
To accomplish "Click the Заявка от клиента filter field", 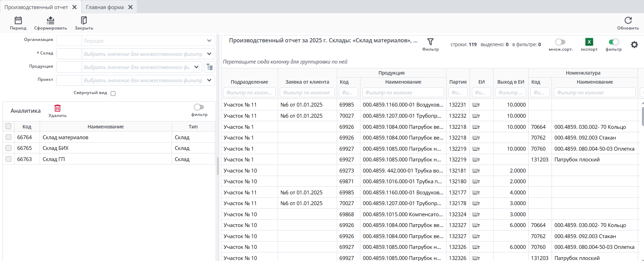I will tap(307, 93).
